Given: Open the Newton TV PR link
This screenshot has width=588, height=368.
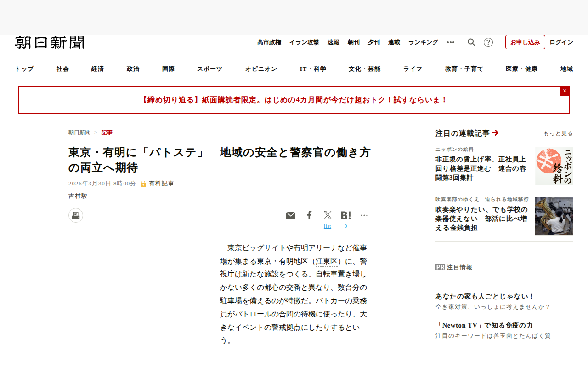Looking at the screenshot, I should tap(484, 325).
